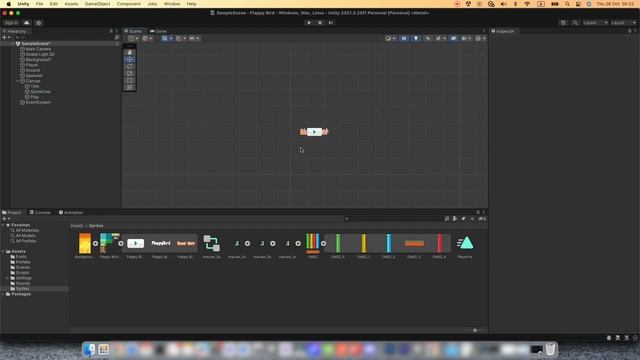Open the handle rotation global dropdown
640x360 pixels.
tap(147, 38)
